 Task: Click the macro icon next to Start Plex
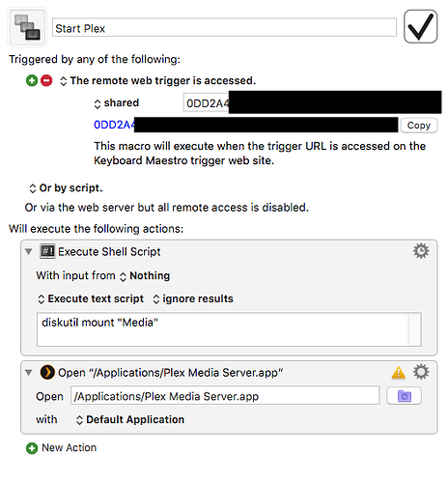coord(27,27)
